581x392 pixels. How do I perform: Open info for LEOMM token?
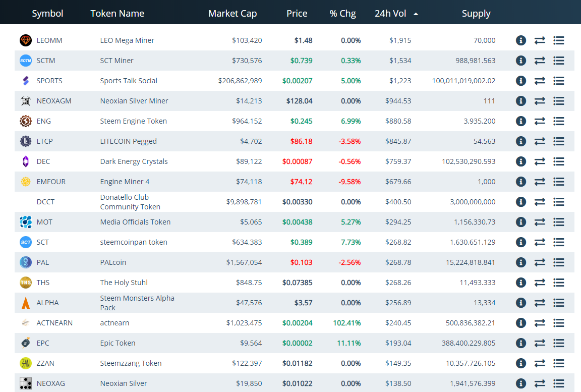520,40
